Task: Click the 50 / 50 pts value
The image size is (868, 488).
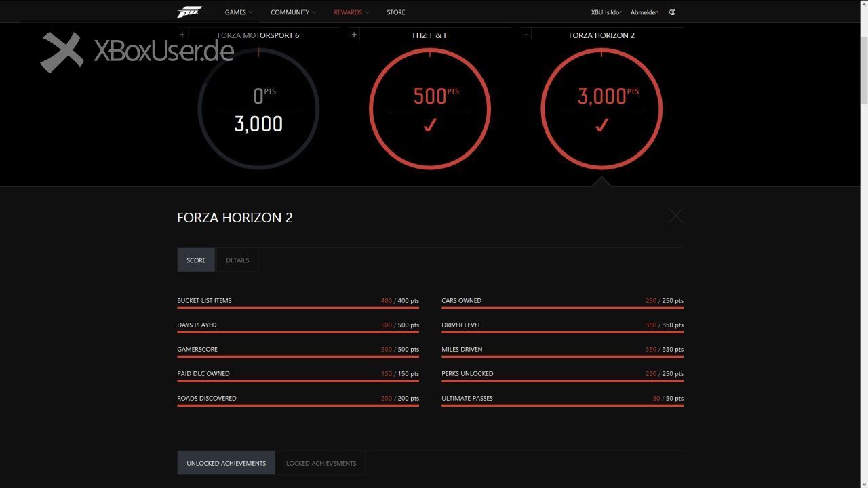Action: 668,398
